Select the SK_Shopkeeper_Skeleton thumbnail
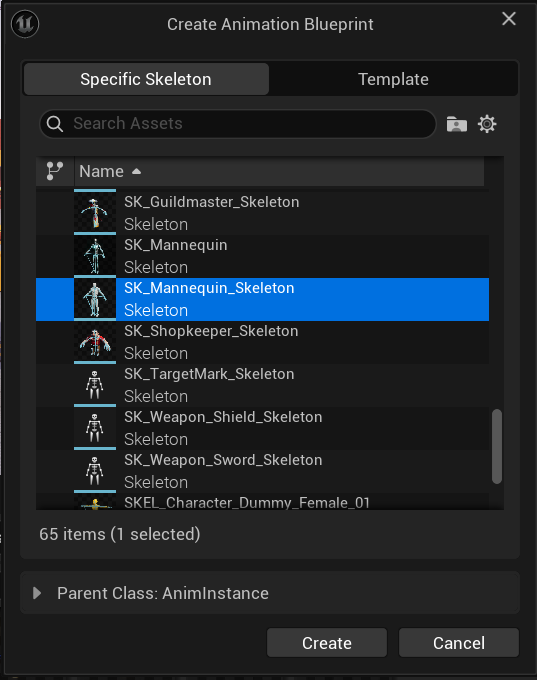 95,342
